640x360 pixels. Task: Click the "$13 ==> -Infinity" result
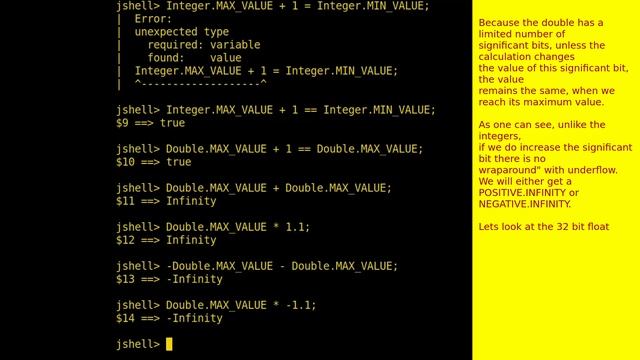pos(169,279)
